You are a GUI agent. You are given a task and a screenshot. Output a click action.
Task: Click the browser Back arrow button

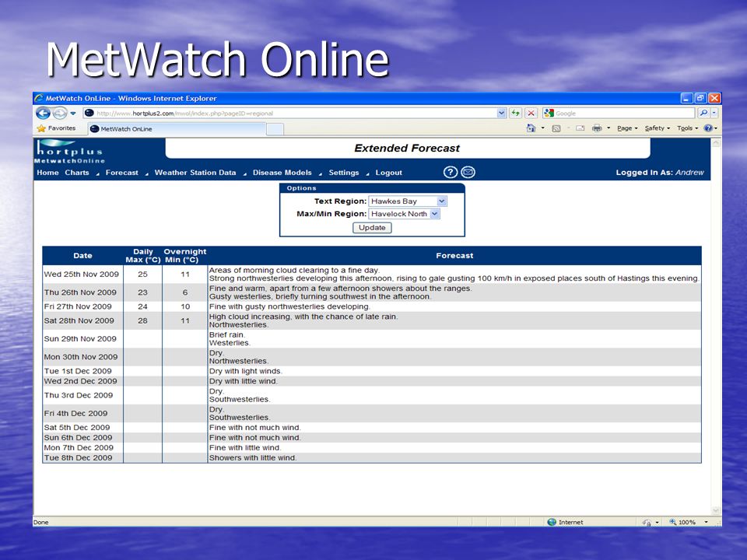point(43,114)
